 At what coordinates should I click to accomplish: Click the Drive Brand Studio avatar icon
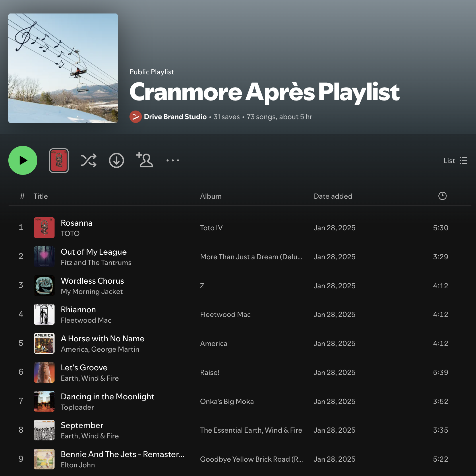[136, 117]
